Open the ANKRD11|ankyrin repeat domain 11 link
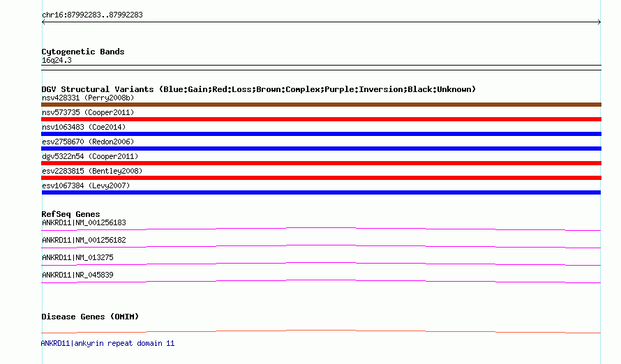This screenshot has width=621, height=364. (107, 343)
